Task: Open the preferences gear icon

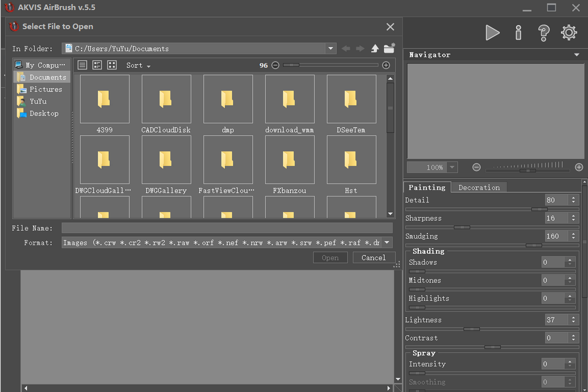Action: pyautogui.click(x=569, y=33)
